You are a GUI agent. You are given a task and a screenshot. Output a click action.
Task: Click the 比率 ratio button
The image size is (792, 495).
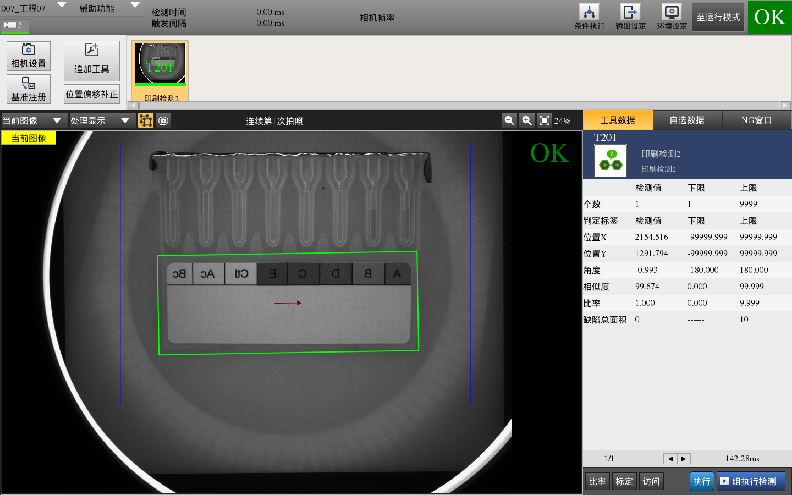click(597, 481)
